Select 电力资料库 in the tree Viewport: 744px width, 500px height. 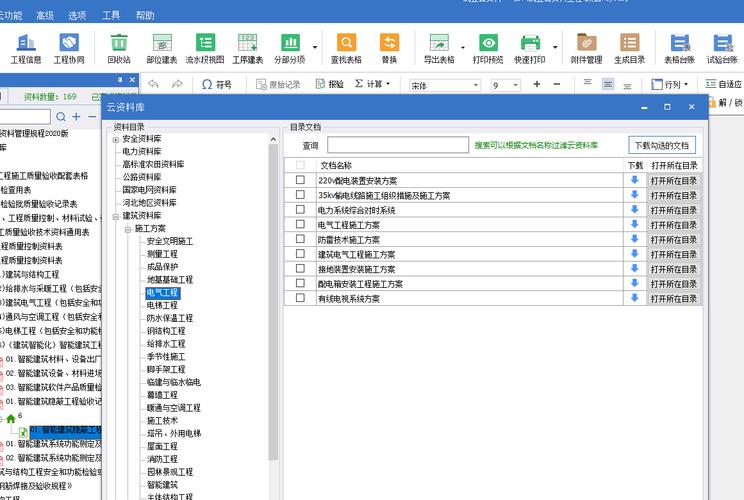click(141, 151)
